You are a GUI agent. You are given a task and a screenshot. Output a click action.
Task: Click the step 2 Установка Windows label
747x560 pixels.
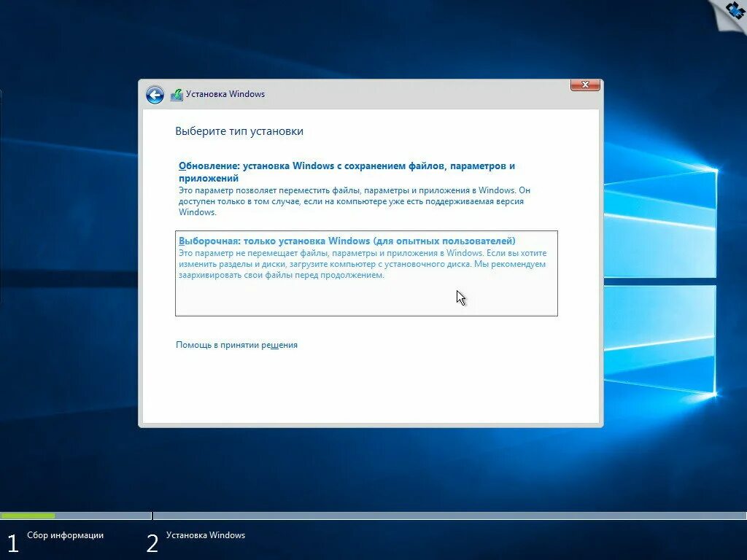206,535
